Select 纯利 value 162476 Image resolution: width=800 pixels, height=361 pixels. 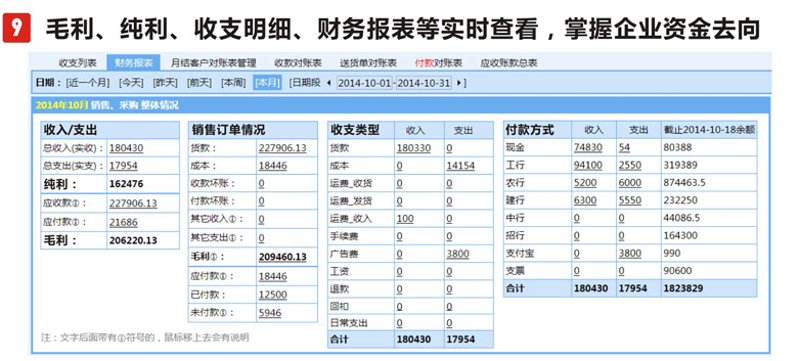coord(127,184)
